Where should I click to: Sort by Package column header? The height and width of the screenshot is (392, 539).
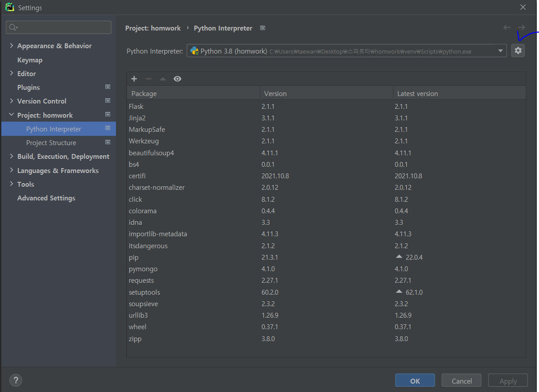(x=193, y=93)
